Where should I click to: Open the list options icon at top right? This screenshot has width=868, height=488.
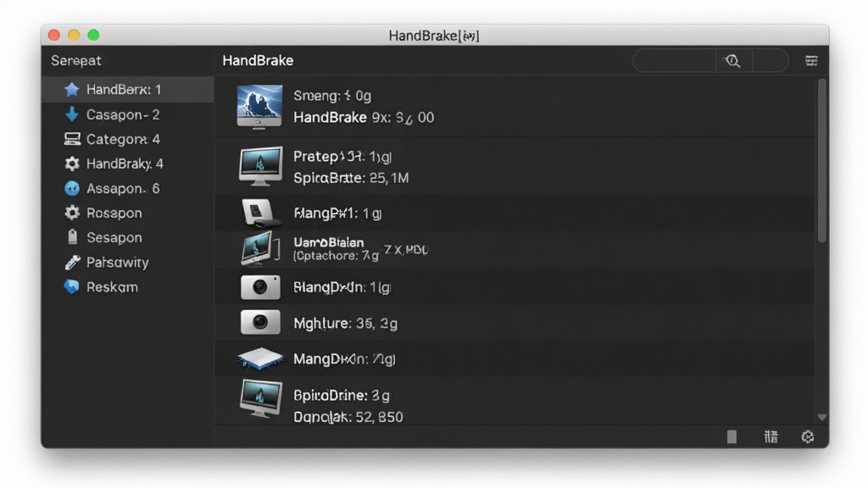coord(811,61)
